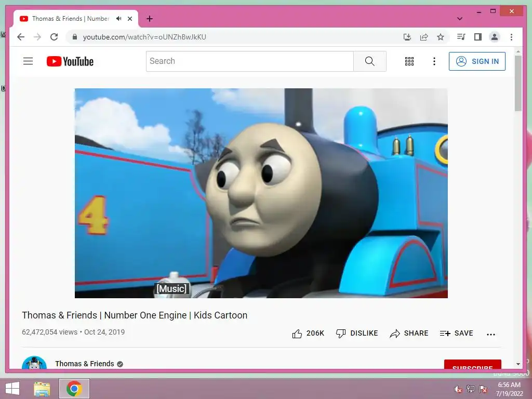Open Chrome media controls icon
This screenshot has height=399, width=532.
[461, 37]
